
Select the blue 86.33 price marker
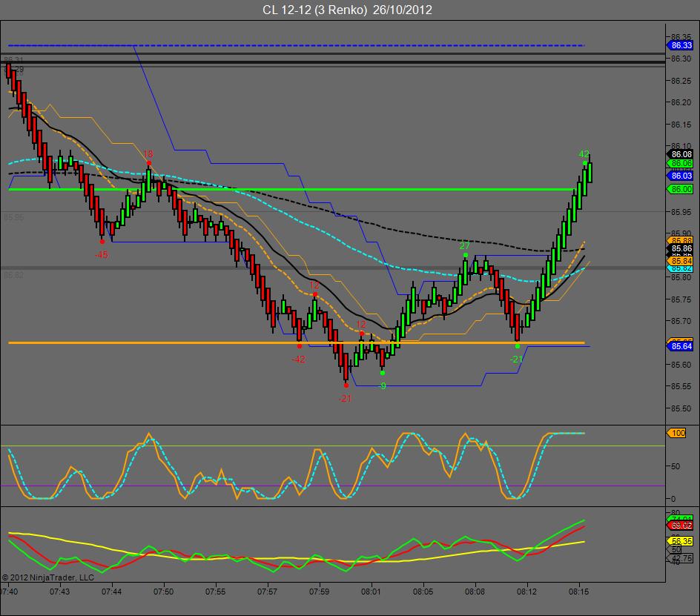[680, 45]
